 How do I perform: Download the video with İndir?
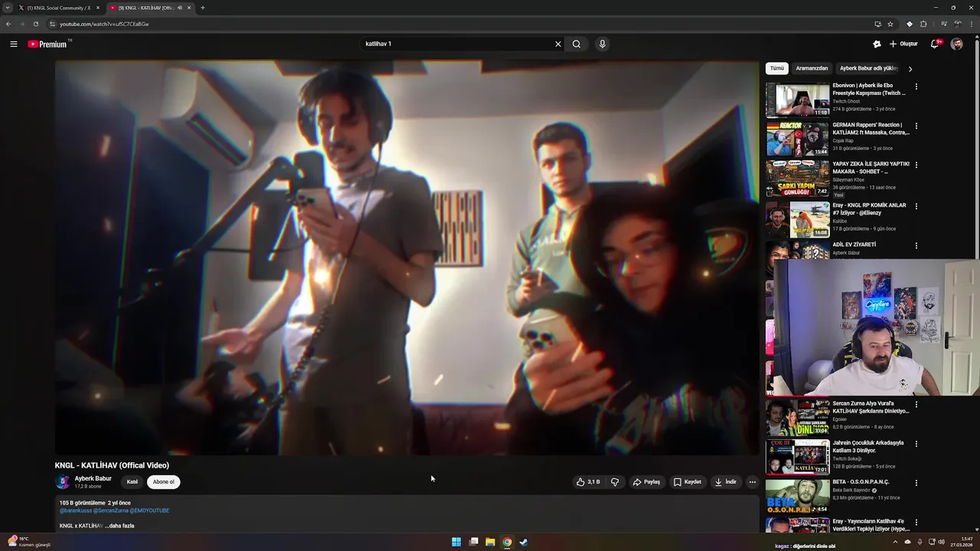click(x=726, y=482)
